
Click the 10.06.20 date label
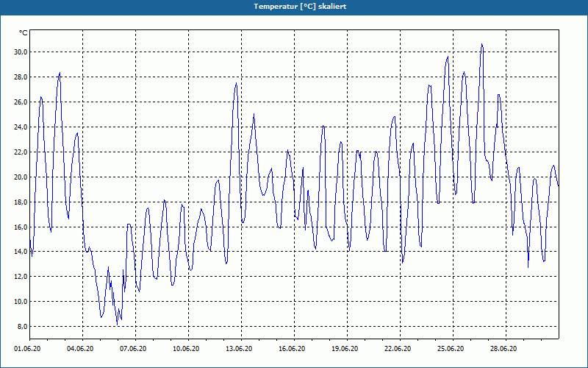(186, 349)
